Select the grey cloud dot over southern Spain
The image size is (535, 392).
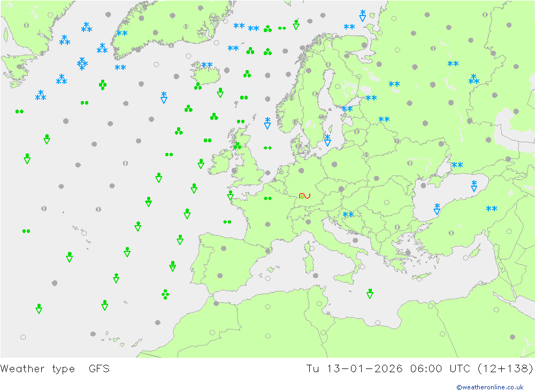[x=220, y=275]
